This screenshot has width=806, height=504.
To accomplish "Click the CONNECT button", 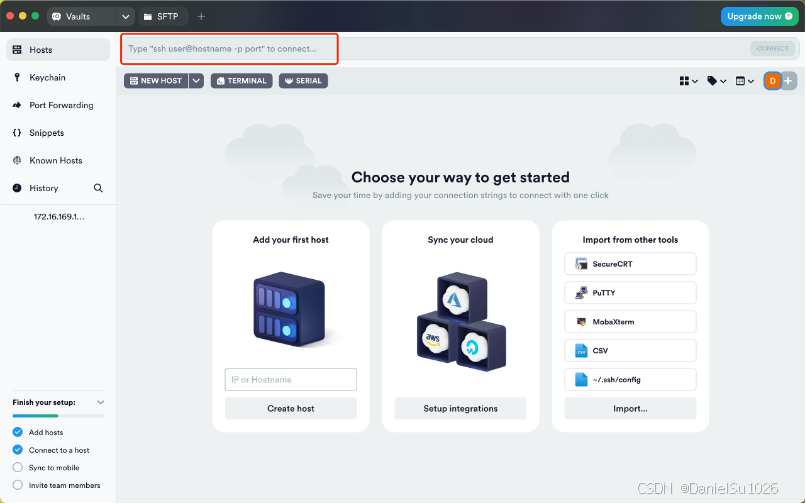I will click(772, 48).
